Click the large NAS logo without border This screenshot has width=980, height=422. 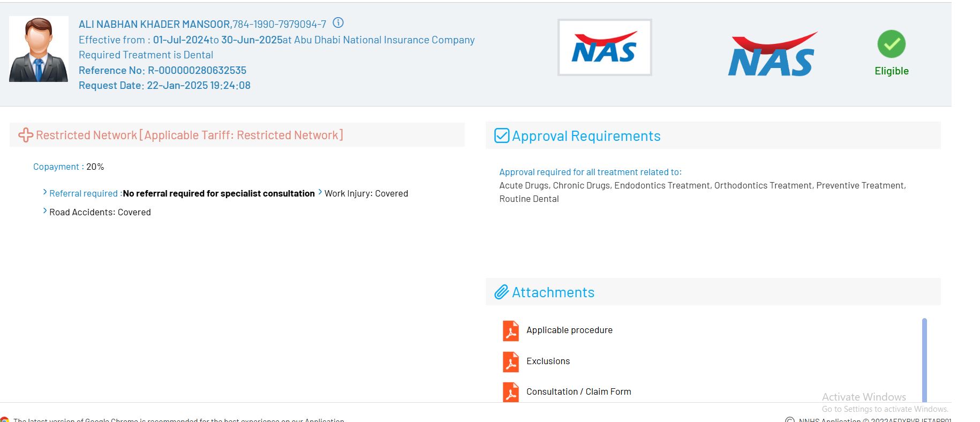[772, 55]
